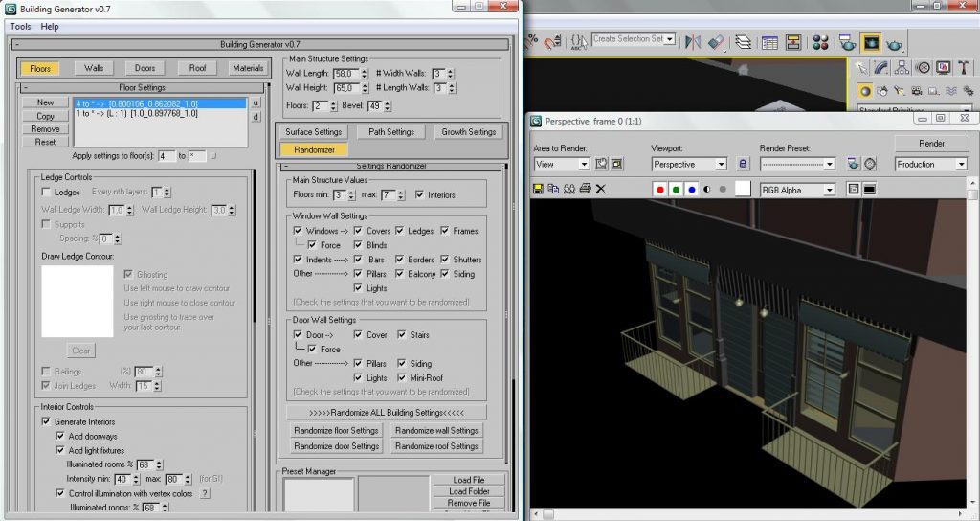Switch to the Walls tab
Screen dimensions: 980x521
pos(94,68)
